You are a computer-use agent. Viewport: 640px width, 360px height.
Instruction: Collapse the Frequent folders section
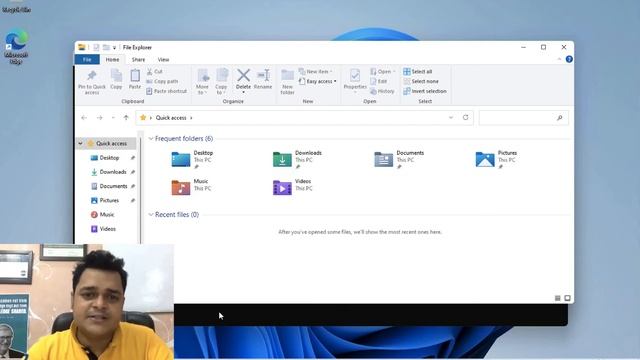pyautogui.click(x=151, y=139)
